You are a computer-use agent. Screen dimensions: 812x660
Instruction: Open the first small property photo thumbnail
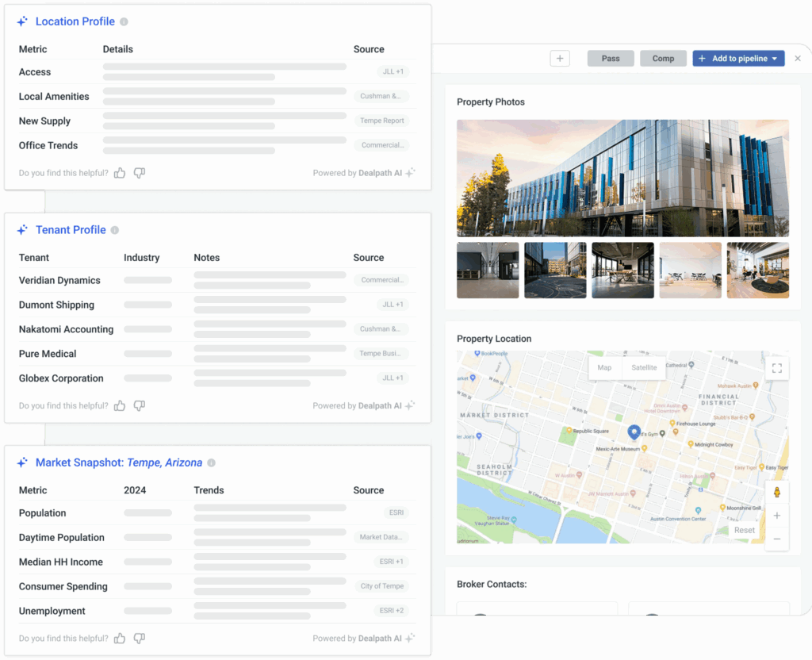(x=488, y=271)
